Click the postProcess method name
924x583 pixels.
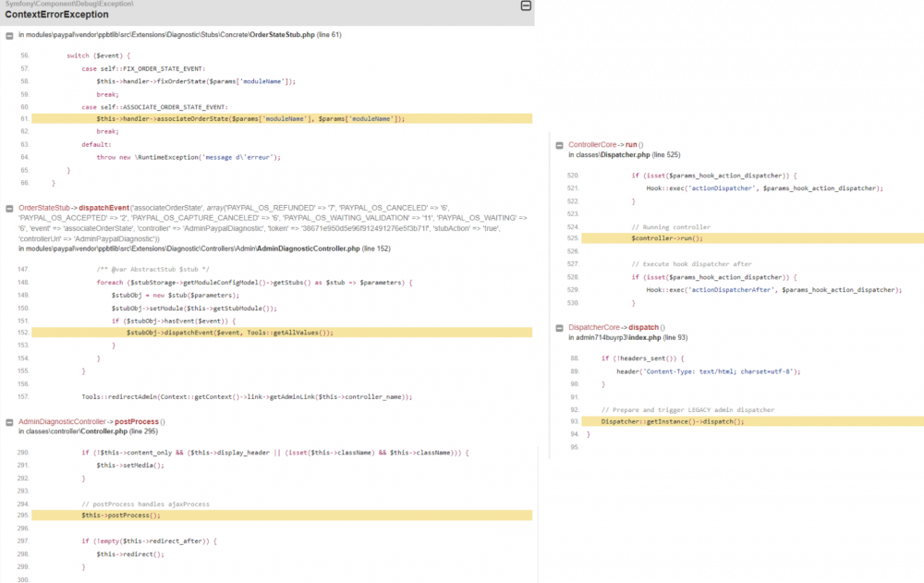coord(137,421)
